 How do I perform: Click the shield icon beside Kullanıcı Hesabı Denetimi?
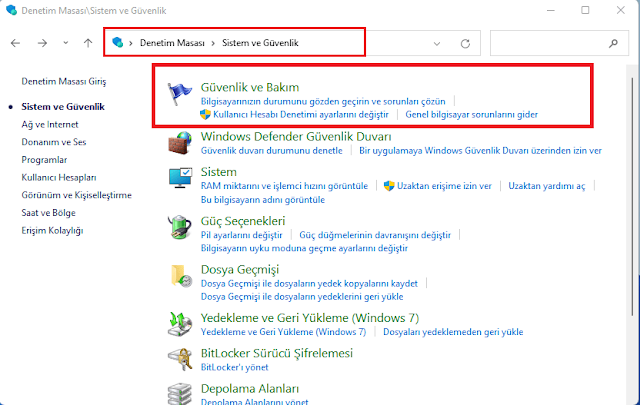coord(205,114)
